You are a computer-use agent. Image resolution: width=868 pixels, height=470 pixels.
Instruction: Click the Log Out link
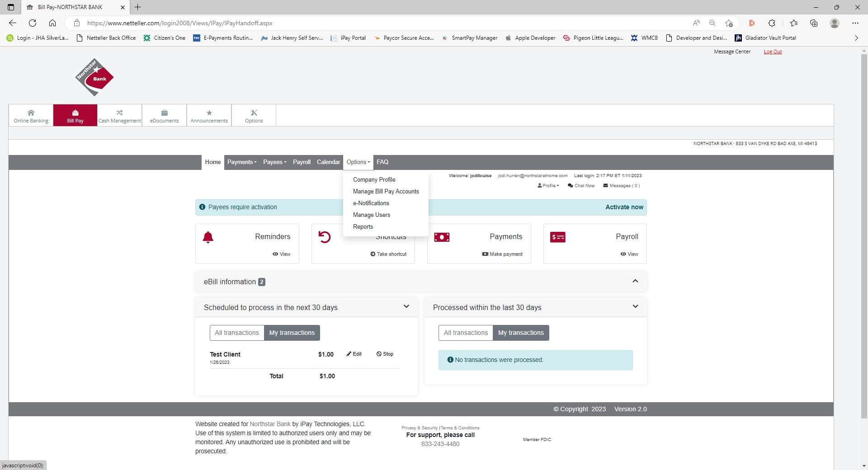(x=773, y=52)
